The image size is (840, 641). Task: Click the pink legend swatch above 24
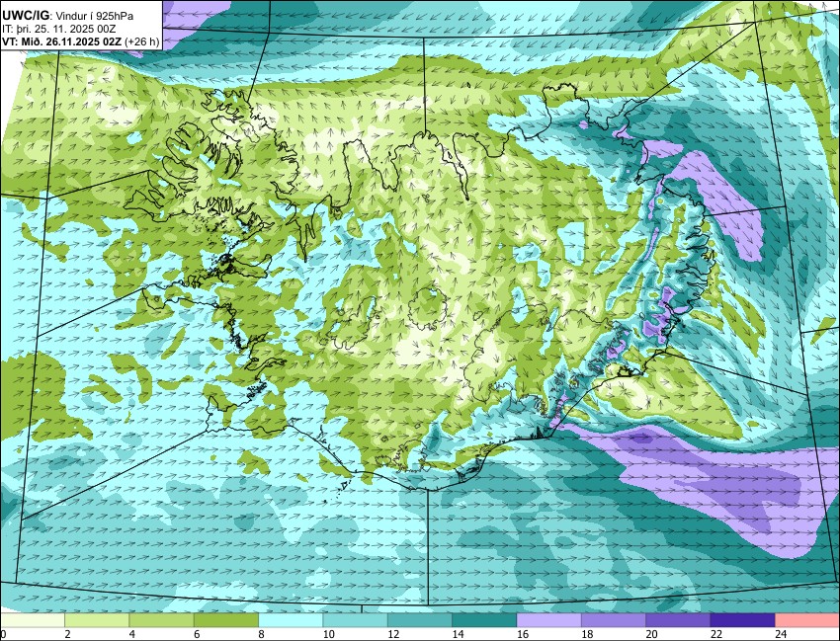click(x=807, y=620)
